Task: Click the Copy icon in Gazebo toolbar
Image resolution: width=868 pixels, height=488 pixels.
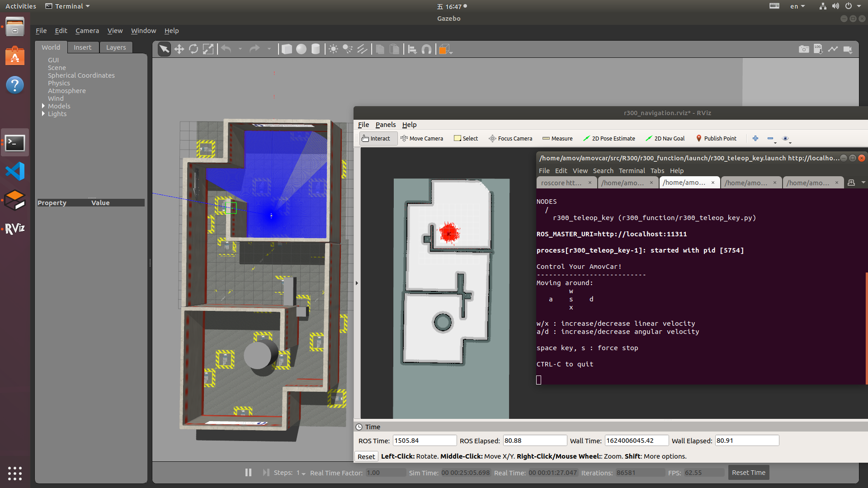Action: tap(380, 49)
